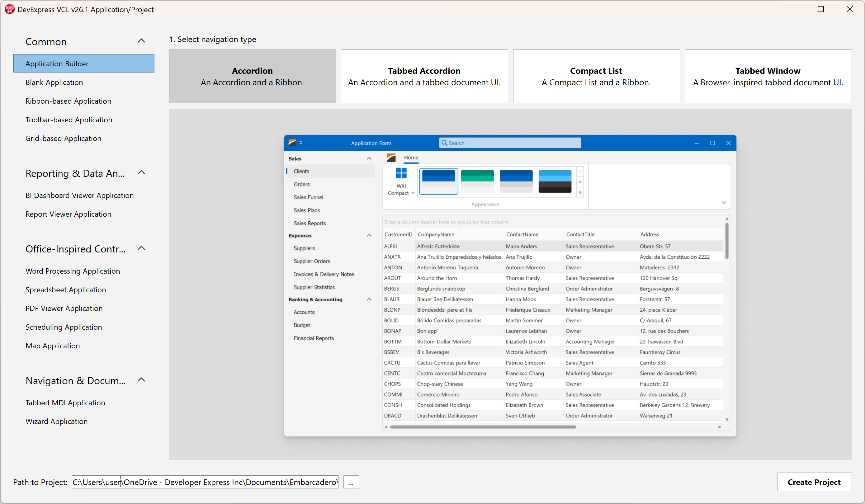Select Application Builder template
This screenshot has height=504, width=865.
(x=84, y=64)
